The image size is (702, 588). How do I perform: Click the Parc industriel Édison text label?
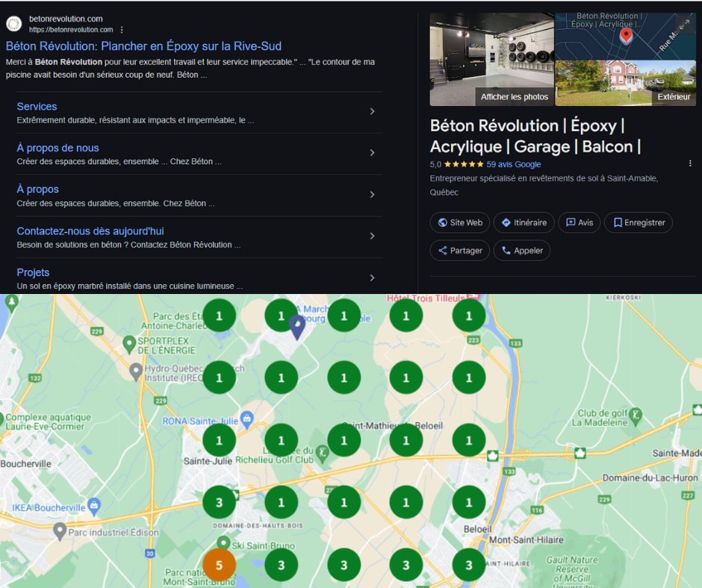coord(114,533)
